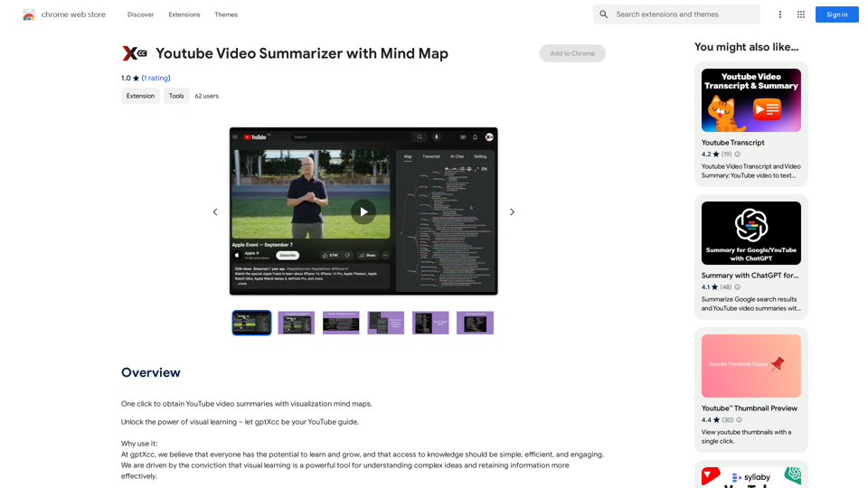Go to the previous screenshot with left arrow
The image size is (868, 488).
click(215, 211)
